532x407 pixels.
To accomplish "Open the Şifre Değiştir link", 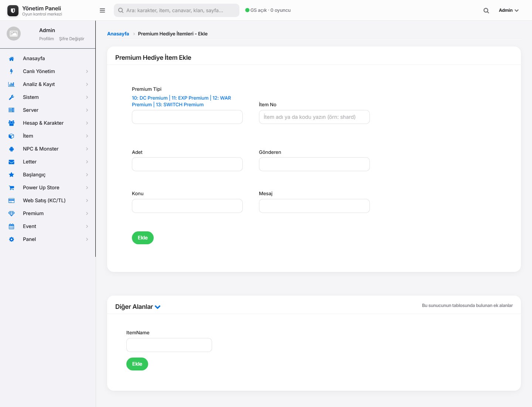I will (72, 39).
